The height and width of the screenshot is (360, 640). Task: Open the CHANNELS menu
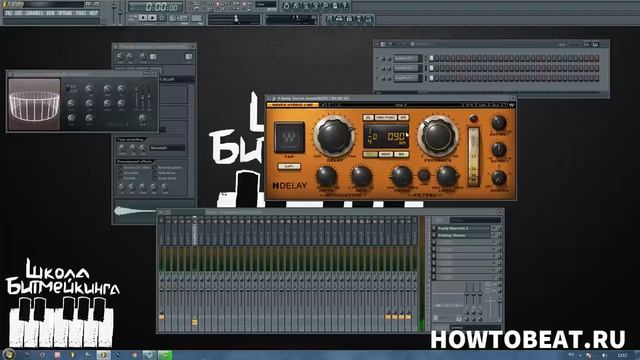(34, 13)
